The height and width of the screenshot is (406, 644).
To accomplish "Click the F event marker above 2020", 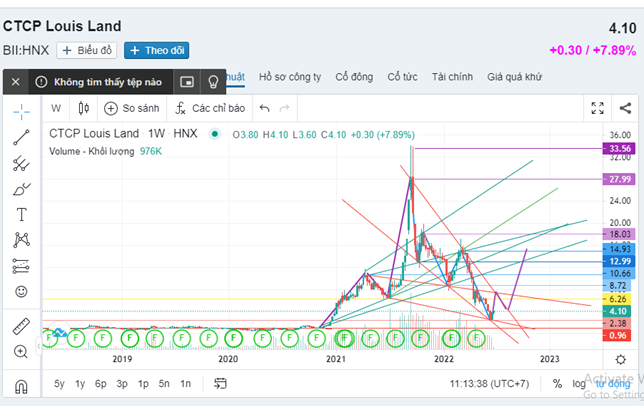I will 234,339.
